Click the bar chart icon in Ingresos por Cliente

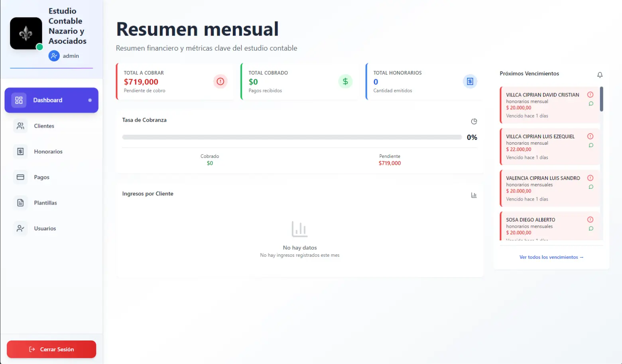point(474,195)
